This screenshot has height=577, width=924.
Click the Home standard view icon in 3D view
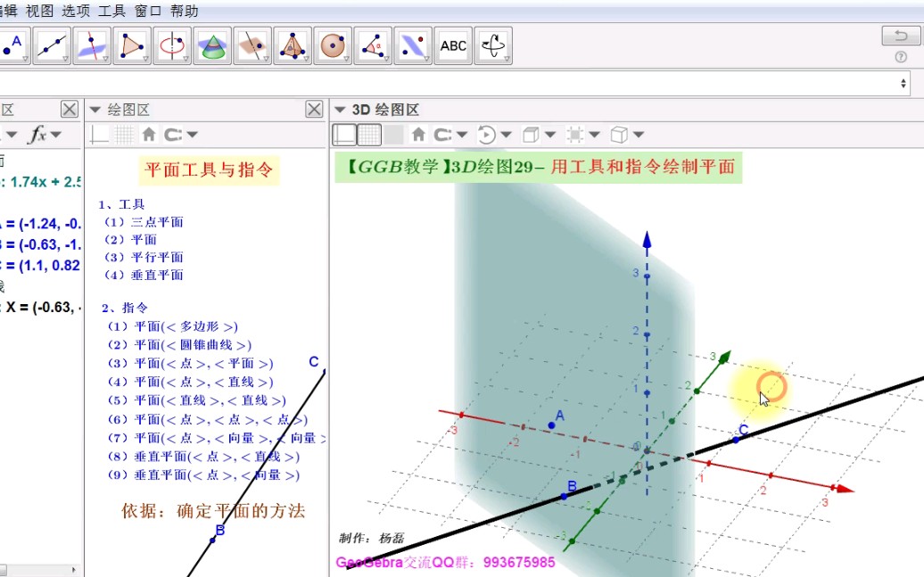pos(417,134)
